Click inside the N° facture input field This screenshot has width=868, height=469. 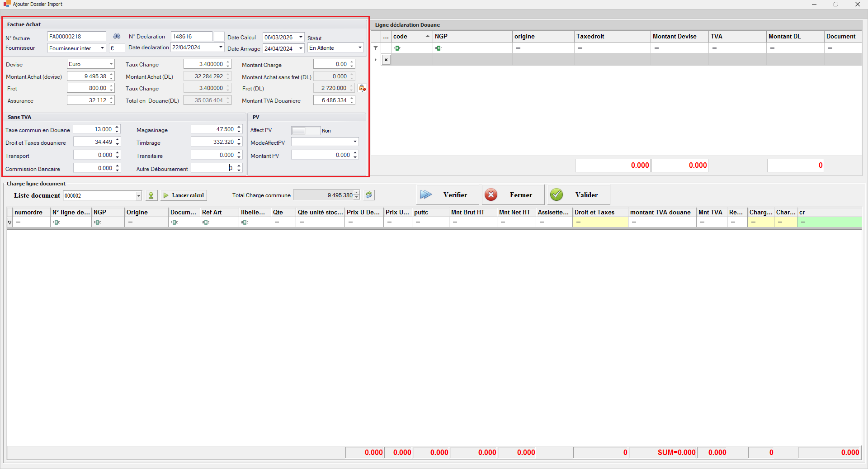76,37
